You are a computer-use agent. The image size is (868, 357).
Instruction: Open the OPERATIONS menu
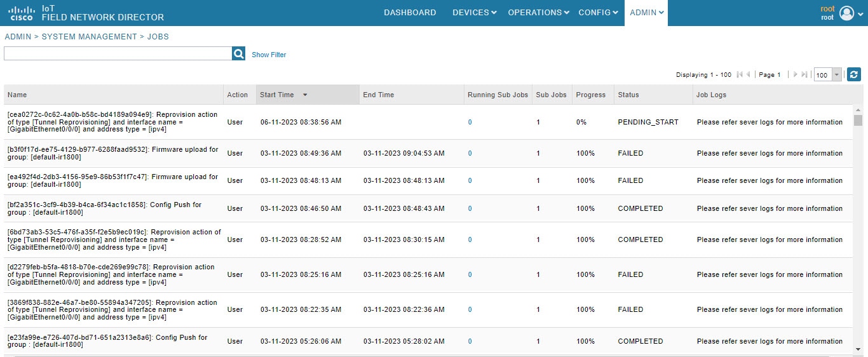tap(538, 13)
